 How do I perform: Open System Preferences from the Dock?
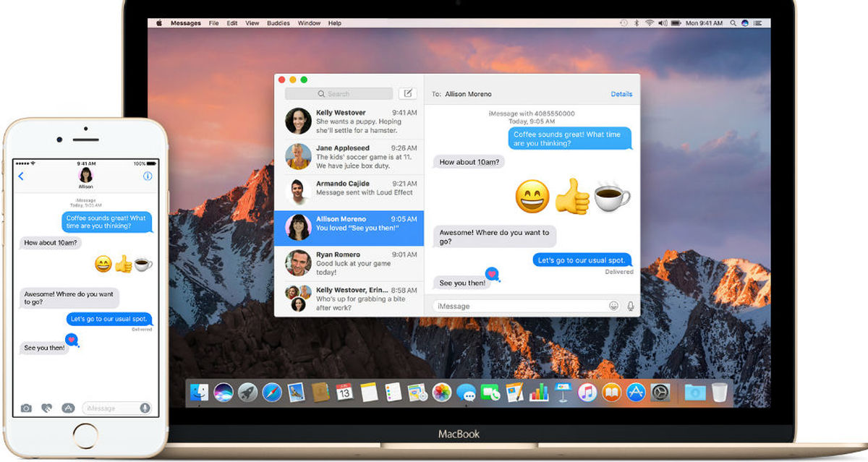(x=660, y=393)
